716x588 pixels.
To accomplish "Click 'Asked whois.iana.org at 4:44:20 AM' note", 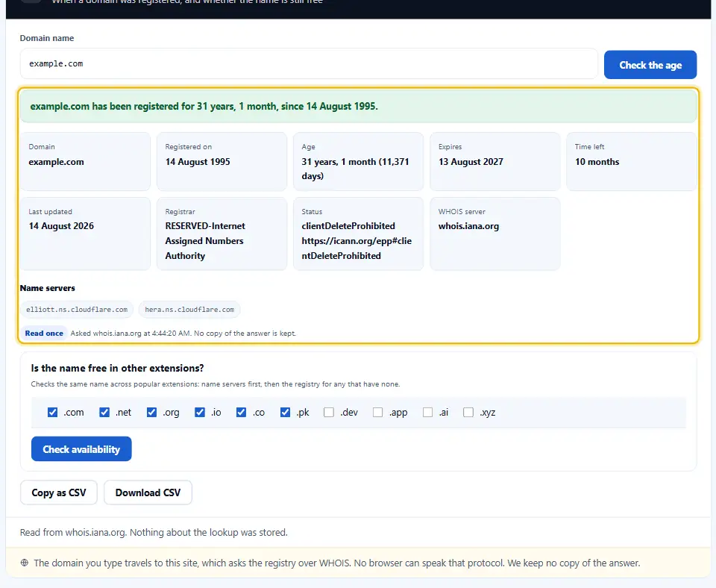I will click(183, 333).
